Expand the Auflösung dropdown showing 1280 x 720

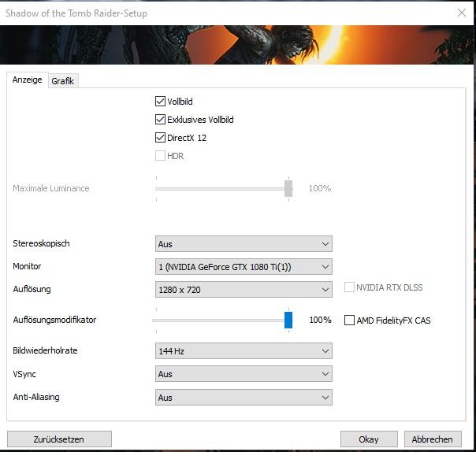click(244, 290)
